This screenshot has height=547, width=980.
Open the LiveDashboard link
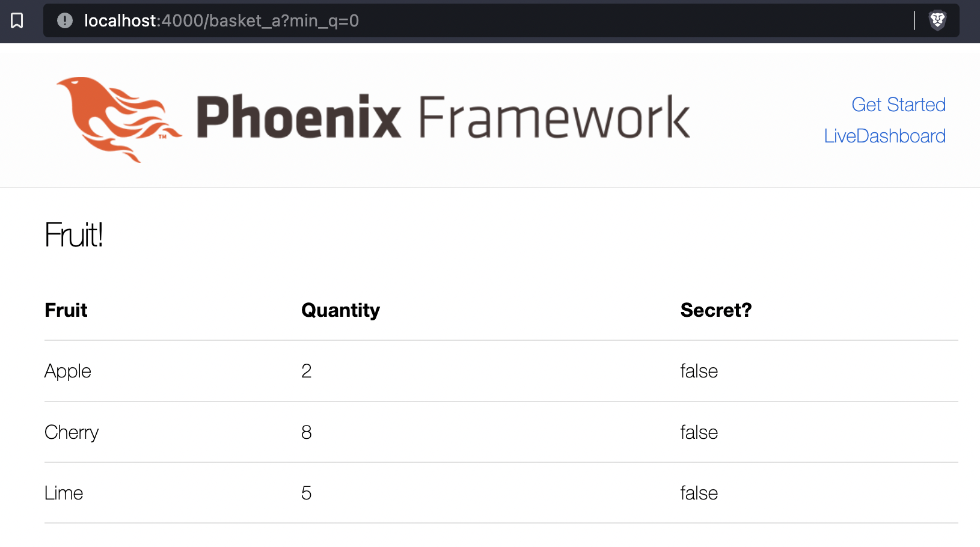point(884,136)
